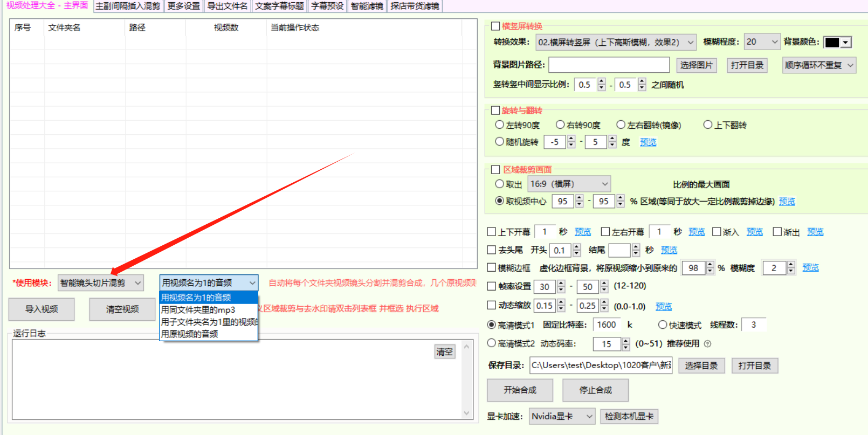The height and width of the screenshot is (435, 868).
Task: Pick 用原视频的音频 in the dropdown list
Action: click(x=209, y=334)
